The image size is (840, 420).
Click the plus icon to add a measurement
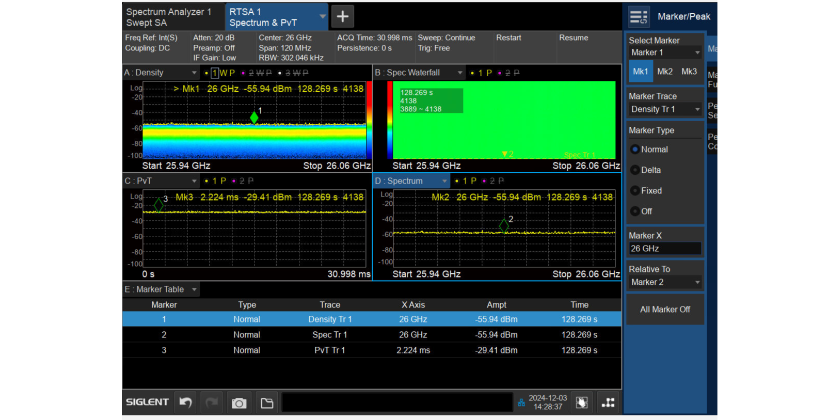342,16
